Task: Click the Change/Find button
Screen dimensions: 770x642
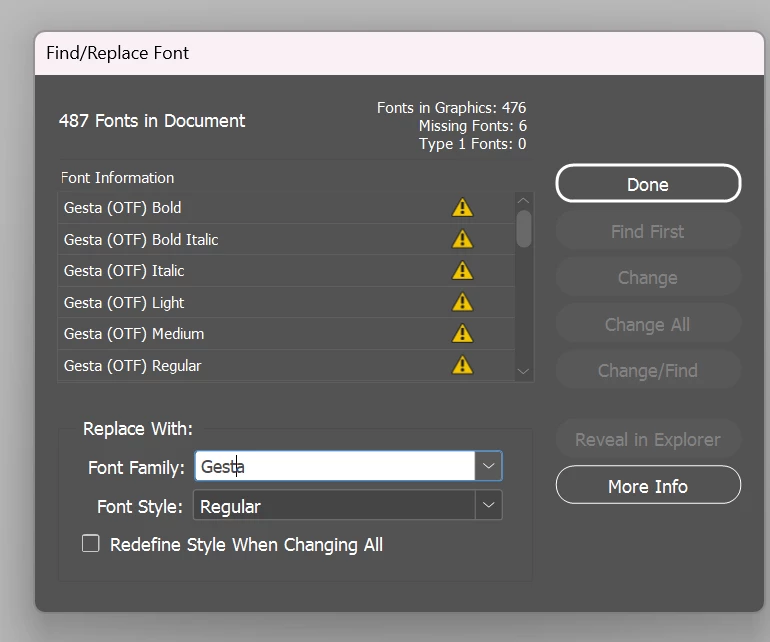Action: click(648, 370)
